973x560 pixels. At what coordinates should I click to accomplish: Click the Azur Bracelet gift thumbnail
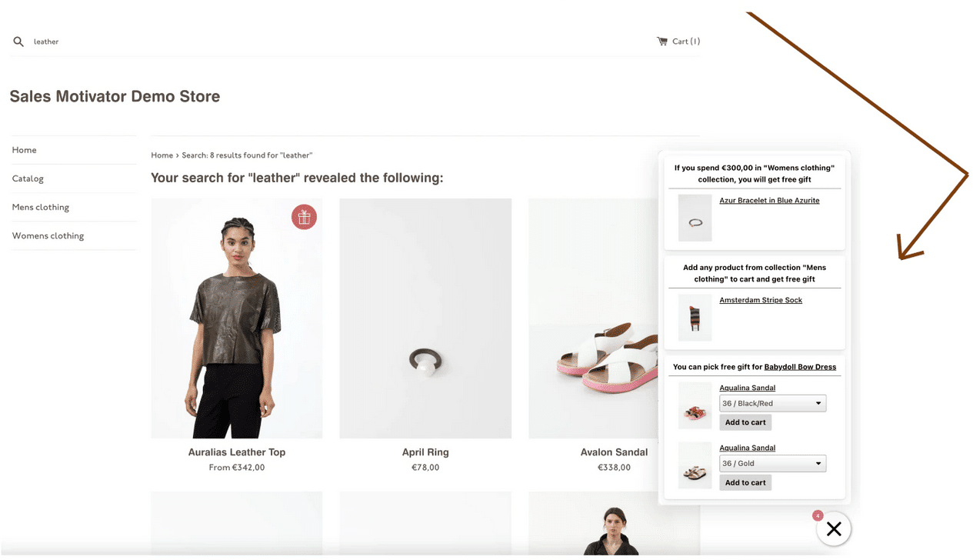tap(695, 218)
